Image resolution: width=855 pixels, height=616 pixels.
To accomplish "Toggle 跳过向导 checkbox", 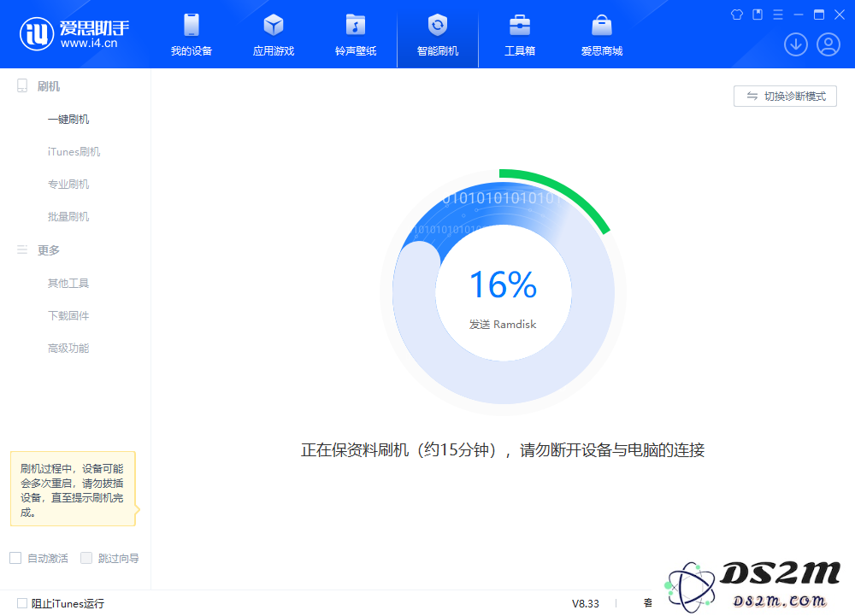I will coord(86,558).
